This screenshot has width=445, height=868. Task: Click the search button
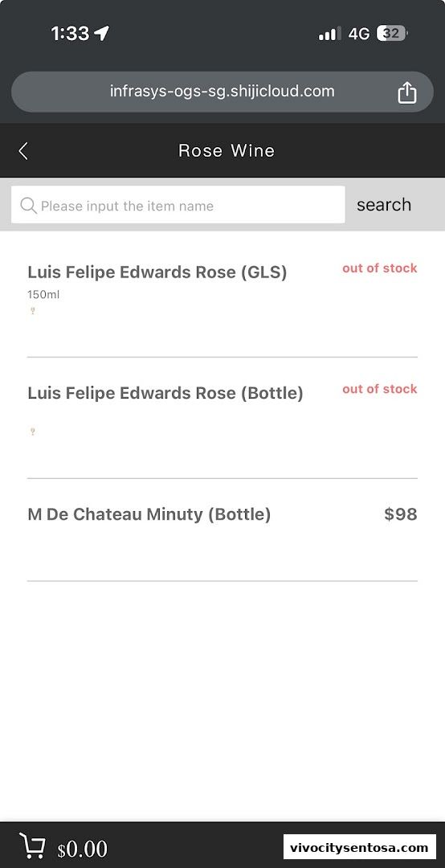[x=384, y=205]
